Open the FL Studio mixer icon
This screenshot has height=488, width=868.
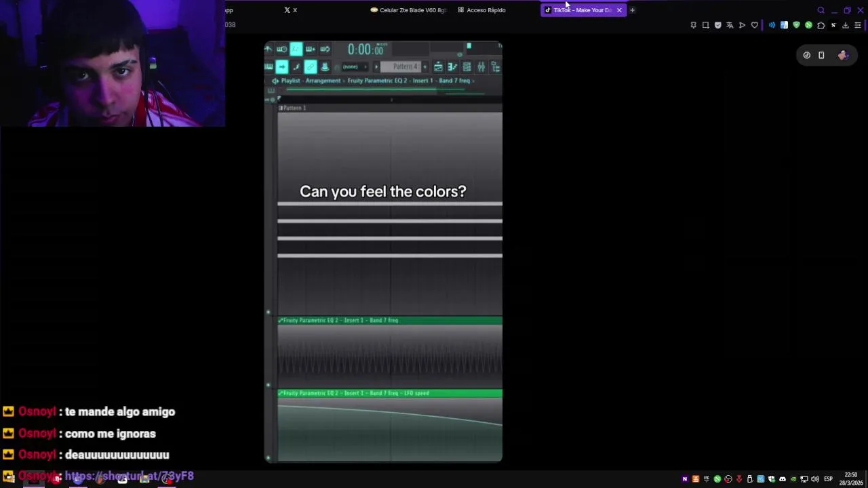(x=481, y=66)
